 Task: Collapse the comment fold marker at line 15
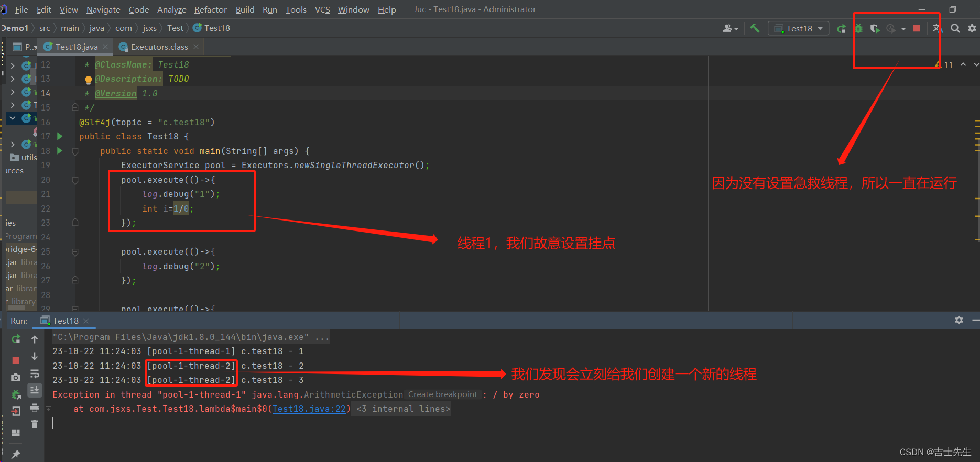pos(75,107)
